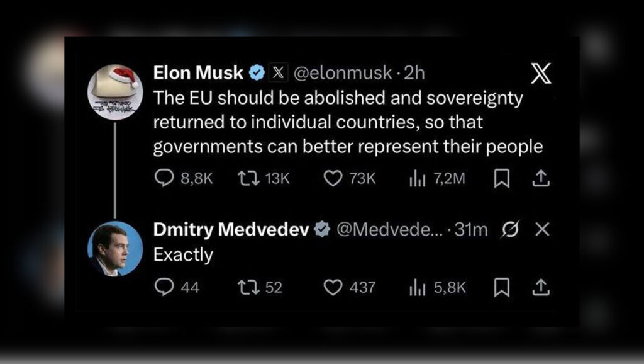Dismiss Medvedev's reply with the X
644x364 pixels.
542,230
